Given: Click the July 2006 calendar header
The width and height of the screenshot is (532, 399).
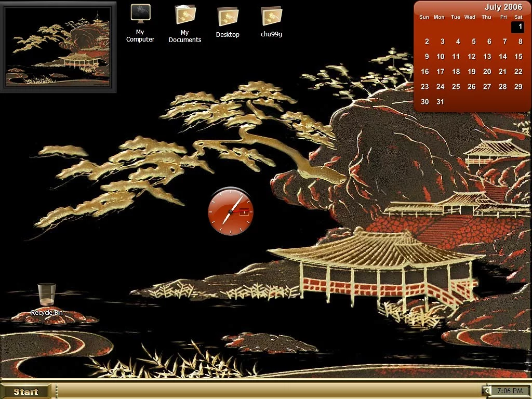Looking at the screenshot, I should pyautogui.click(x=503, y=7).
